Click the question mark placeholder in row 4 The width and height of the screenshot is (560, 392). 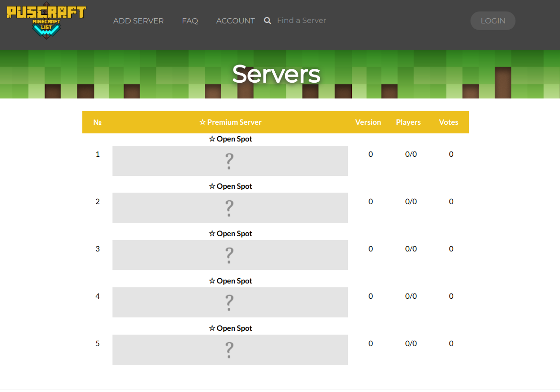(229, 302)
